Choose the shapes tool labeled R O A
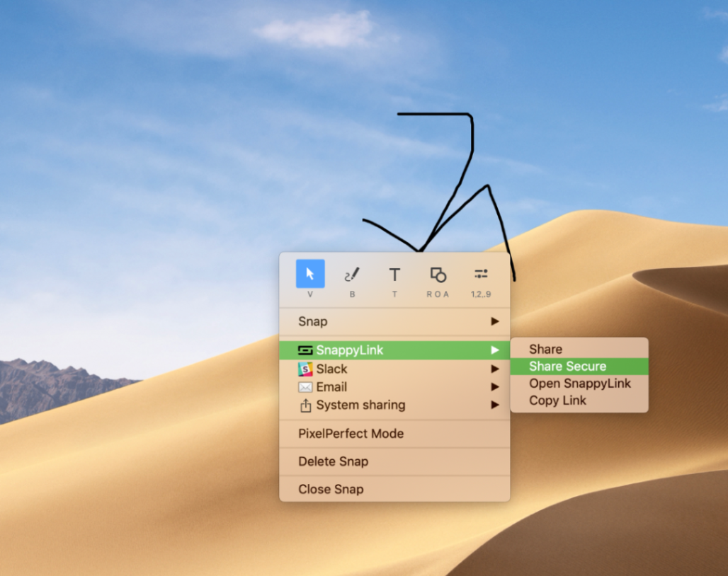Screen dimensions: 728x576 click(x=438, y=275)
